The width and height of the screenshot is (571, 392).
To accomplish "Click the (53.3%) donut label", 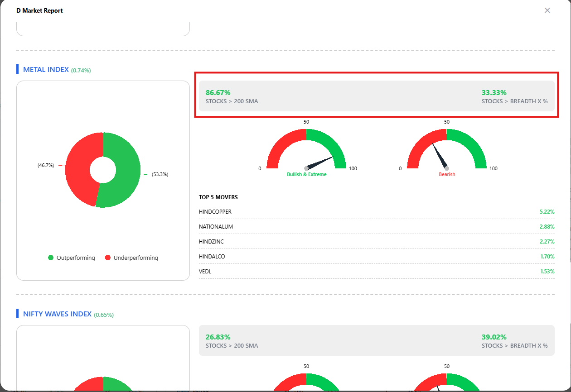I will (160, 174).
